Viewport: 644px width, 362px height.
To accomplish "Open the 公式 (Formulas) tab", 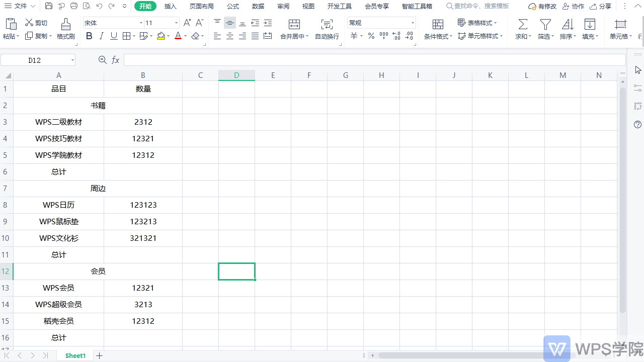I will (x=233, y=6).
